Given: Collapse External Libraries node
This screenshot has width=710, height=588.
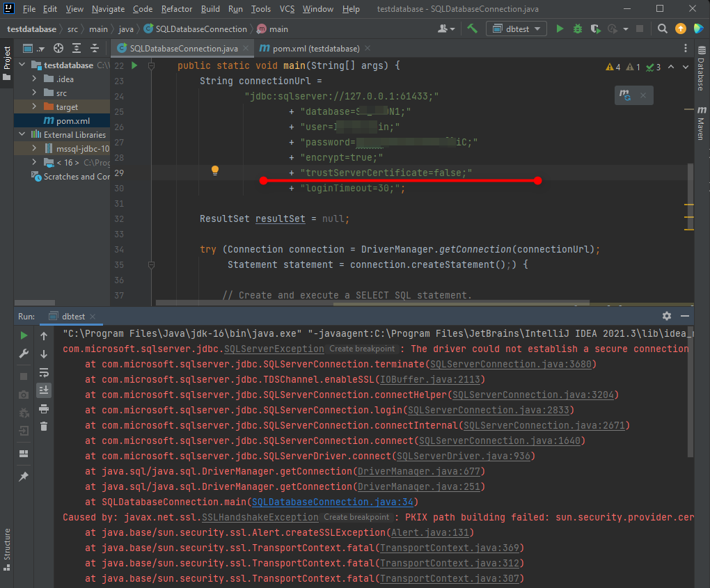Looking at the screenshot, I should pyautogui.click(x=22, y=134).
